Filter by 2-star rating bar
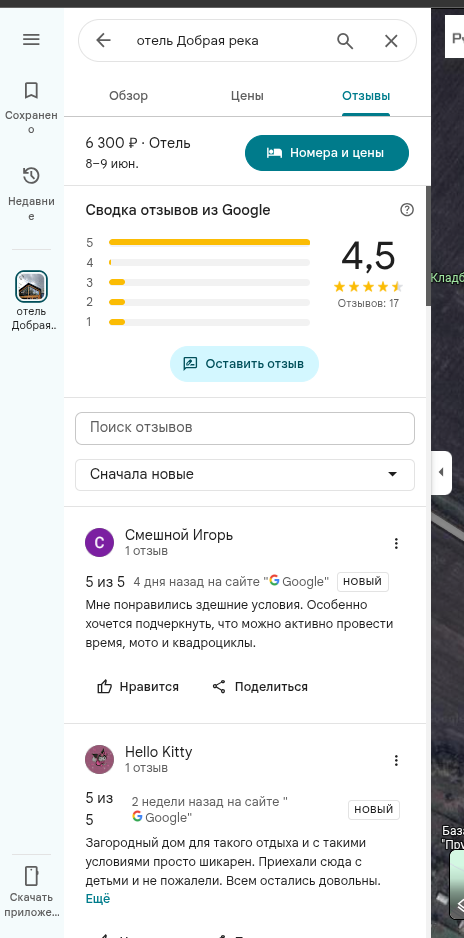Viewport: 464px width, 938px height. click(x=209, y=302)
